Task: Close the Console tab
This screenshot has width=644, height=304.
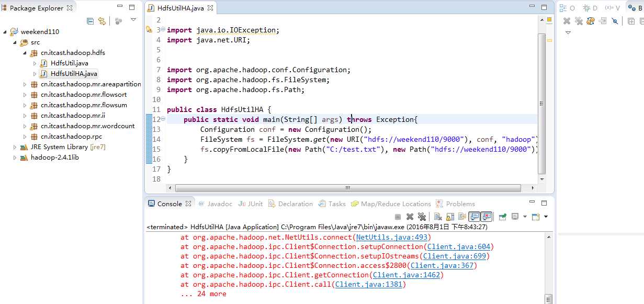Action: pyautogui.click(x=189, y=204)
